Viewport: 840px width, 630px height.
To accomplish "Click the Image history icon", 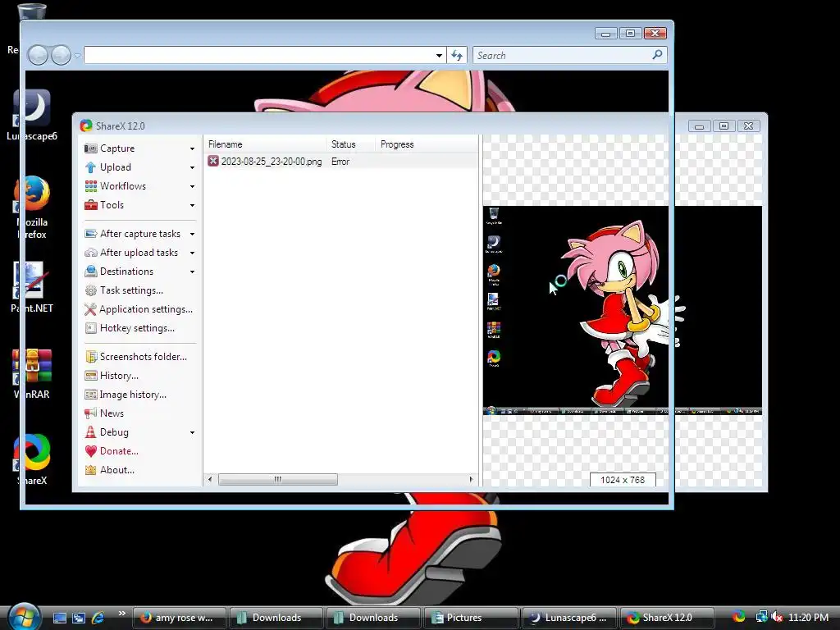I will click(90, 395).
